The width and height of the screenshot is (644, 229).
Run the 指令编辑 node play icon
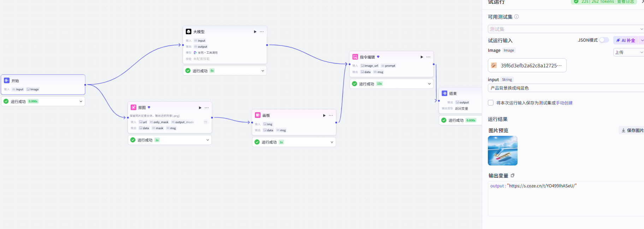(x=421, y=57)
